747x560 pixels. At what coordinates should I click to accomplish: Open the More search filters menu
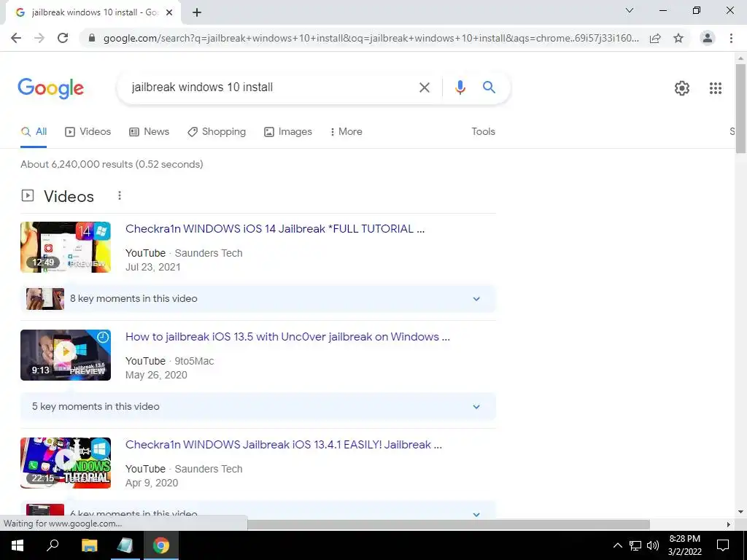[347, 132]
